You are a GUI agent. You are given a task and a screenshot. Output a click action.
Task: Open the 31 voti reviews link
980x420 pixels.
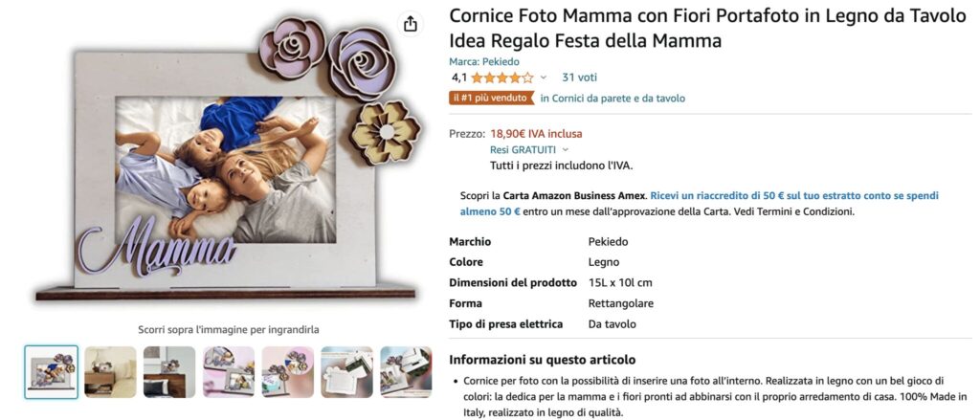[579, 77]
